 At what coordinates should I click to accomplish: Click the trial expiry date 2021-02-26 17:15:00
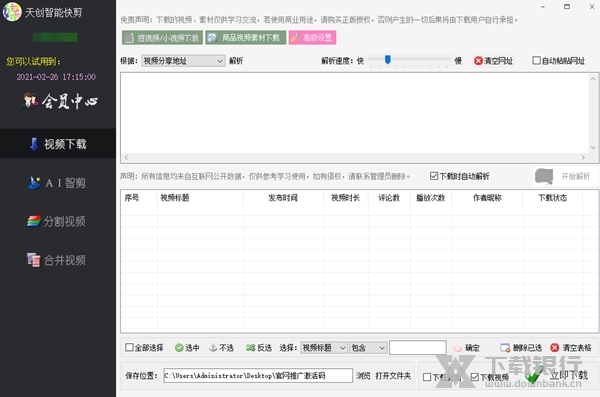click(56, 77)
